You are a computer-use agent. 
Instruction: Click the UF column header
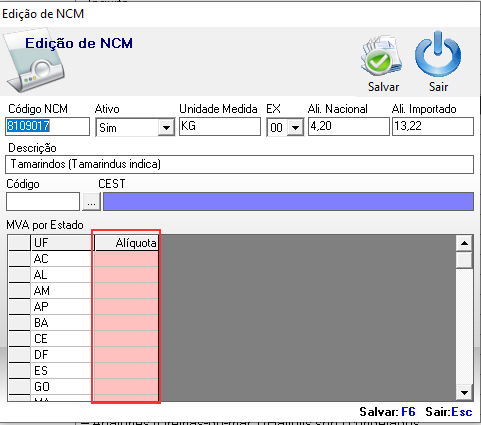click(x=61, y=243)
